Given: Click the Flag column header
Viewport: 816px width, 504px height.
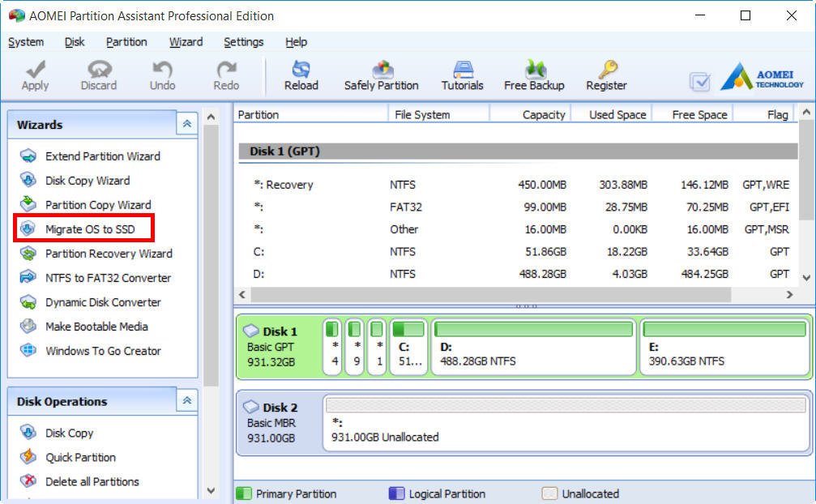Looking at the screenshot, I should tap(764, 114).
